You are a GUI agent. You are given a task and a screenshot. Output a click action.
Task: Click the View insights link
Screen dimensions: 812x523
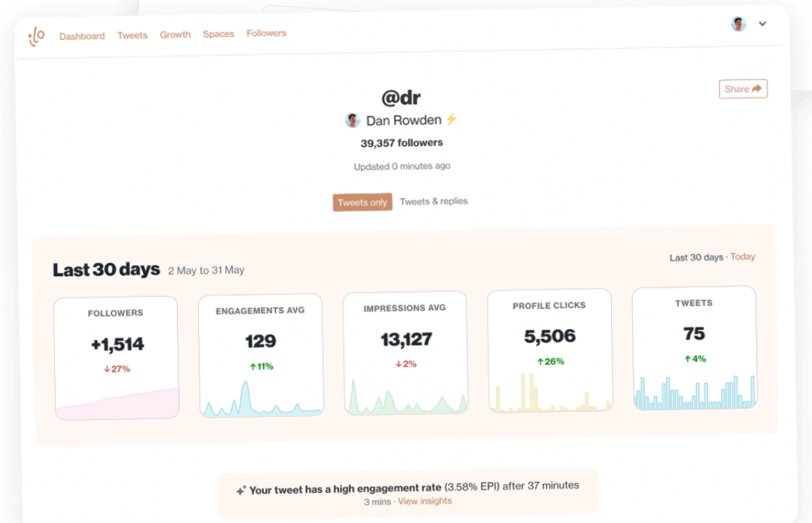pyautogui.click(x=425, y=501)
